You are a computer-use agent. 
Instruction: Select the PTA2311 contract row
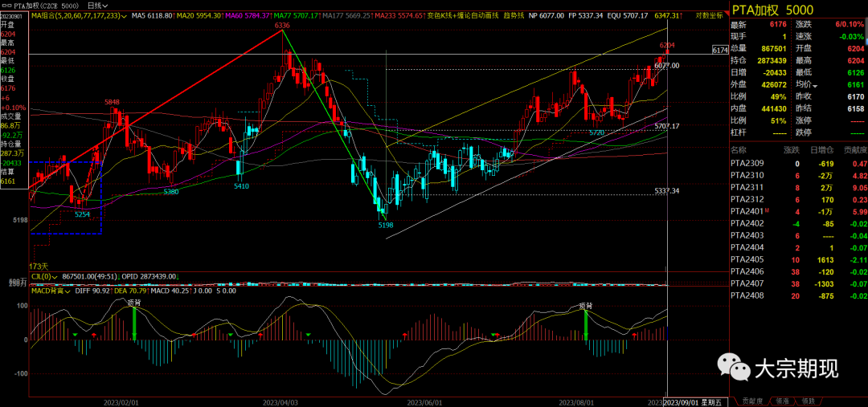(x=798, y=188)
